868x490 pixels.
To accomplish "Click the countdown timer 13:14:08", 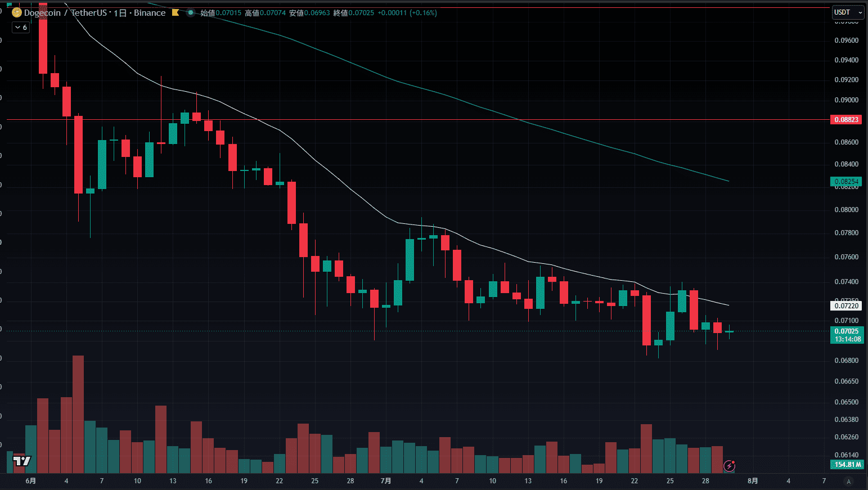I will pos(847,339).
